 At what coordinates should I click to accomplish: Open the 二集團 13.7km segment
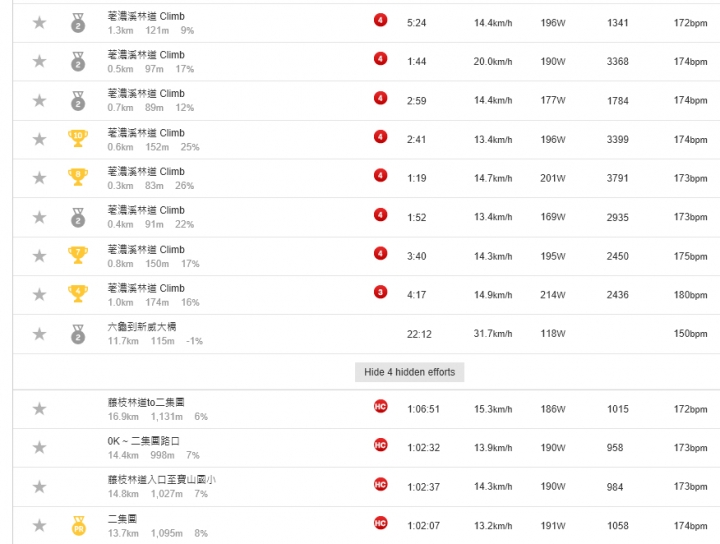coord(122,519)
